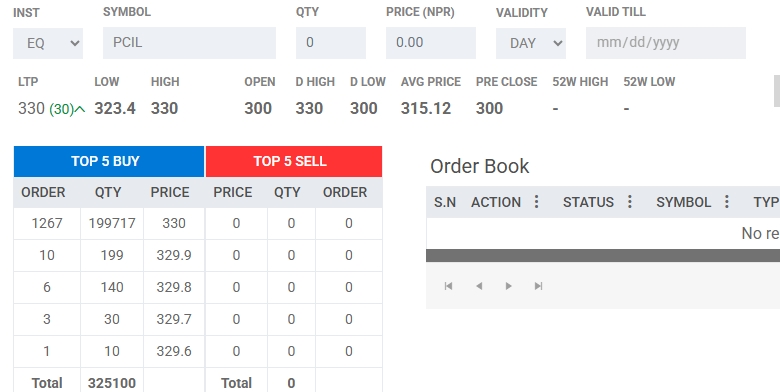Click the SYMBOL field containing PCIL
780x392 pixels.
tap(189, 43)
